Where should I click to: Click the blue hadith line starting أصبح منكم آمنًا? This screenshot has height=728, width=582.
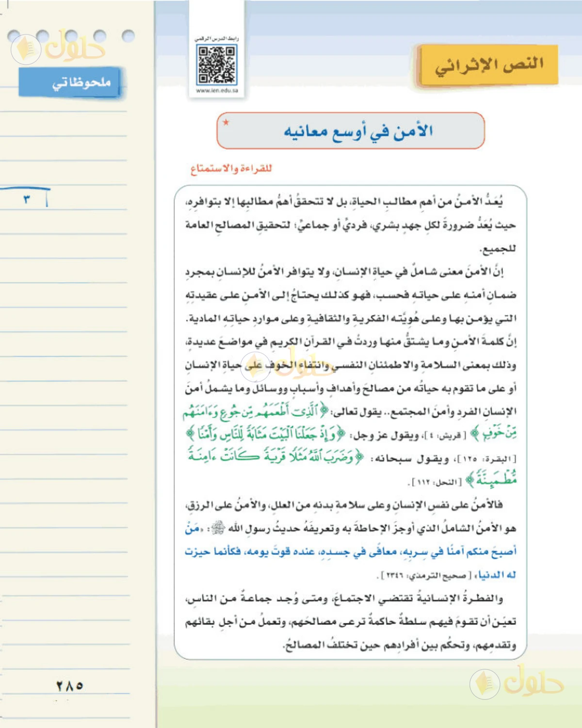[x=351, y=552]
